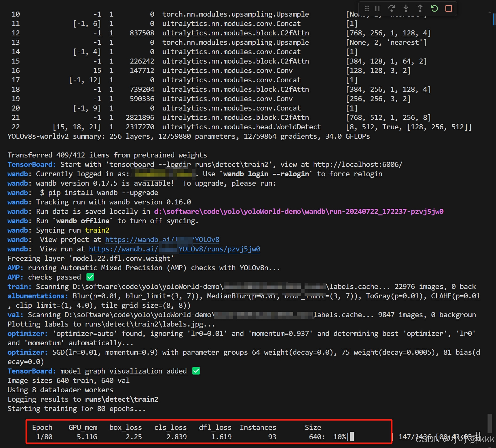The width and height of the screenshot is (496, 448).
Task: Click the 'Tracking run with wandb version 0.16.0' line
Action: [x=113, y=202]
